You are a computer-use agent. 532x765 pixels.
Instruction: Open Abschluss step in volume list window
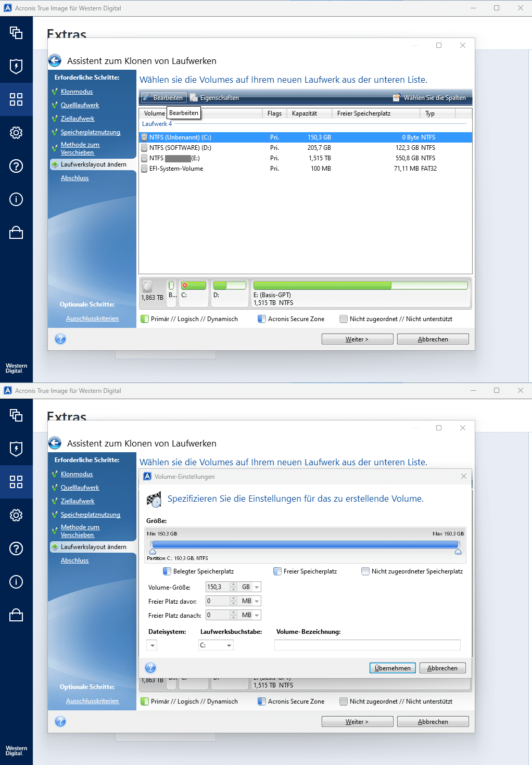click(x=74, y=178)
